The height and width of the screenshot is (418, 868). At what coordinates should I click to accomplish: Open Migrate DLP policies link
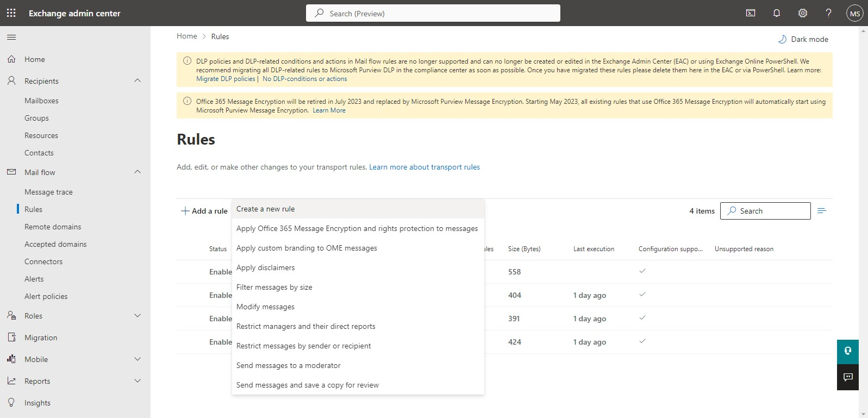click(x=226, y=79)
